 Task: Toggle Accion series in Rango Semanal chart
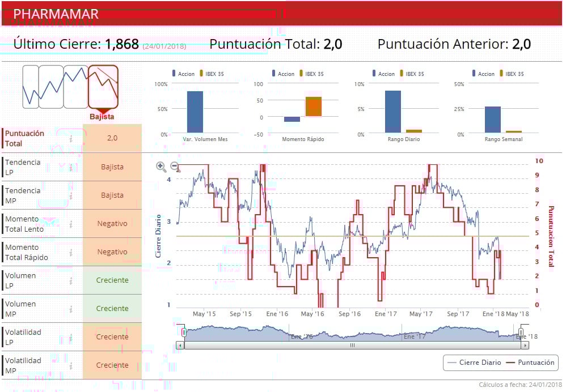point(483,74)
